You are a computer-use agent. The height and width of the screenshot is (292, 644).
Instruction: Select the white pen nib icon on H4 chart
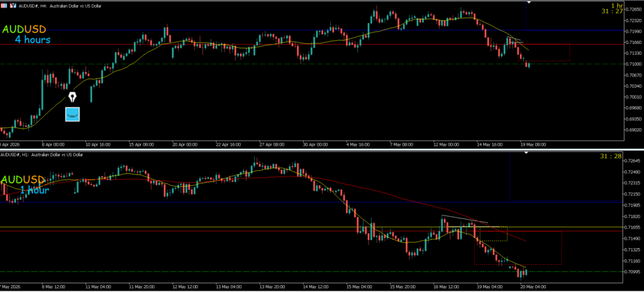(73, 97)
